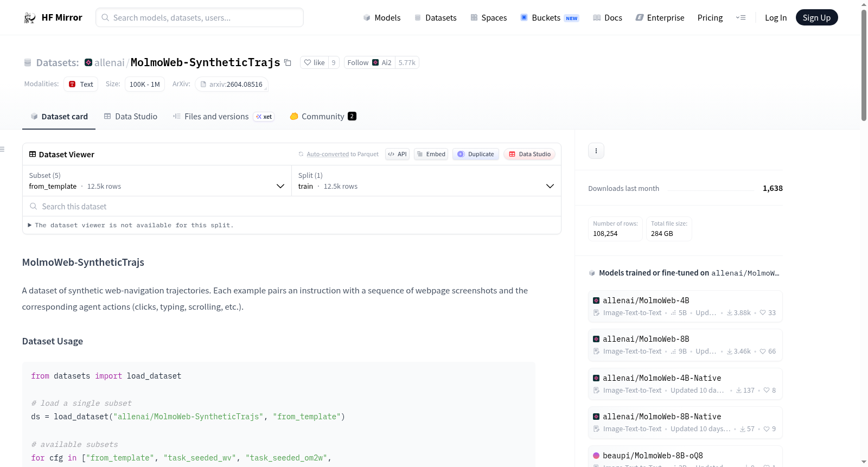The image size is (868, 467).
Task: Click the Dataset Usage heading
Action: coord(53,341)
